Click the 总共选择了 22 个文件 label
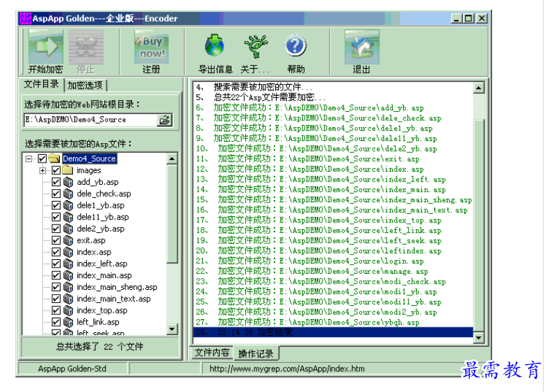 (x=100, y=347)
